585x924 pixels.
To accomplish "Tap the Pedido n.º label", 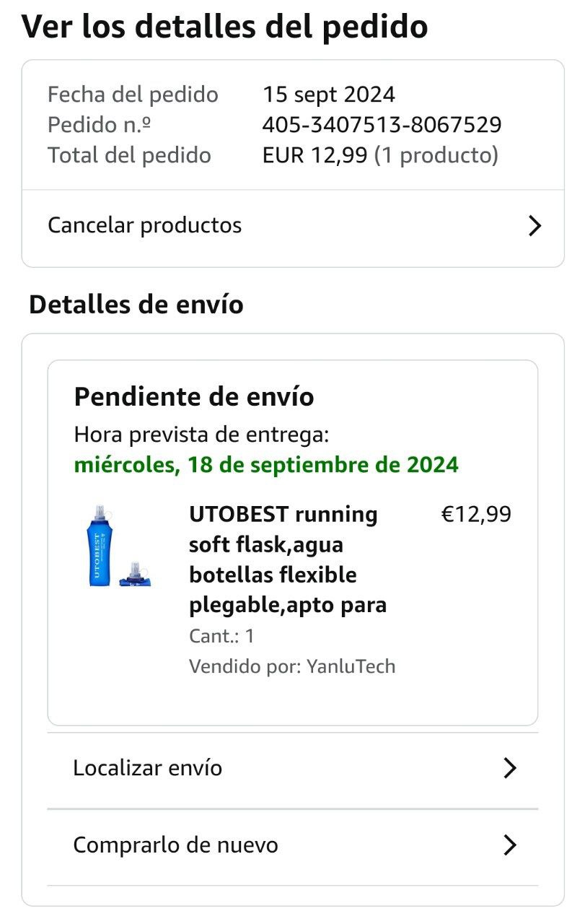I will 100,125.
